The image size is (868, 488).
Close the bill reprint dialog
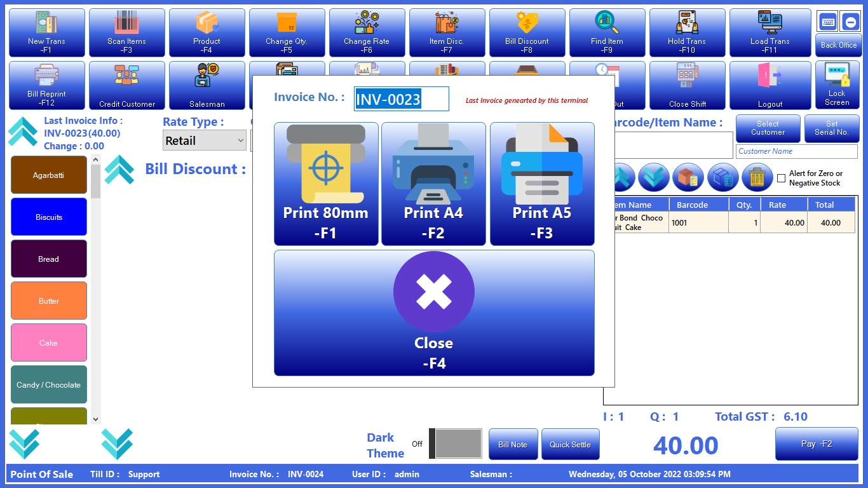[434, 313]
